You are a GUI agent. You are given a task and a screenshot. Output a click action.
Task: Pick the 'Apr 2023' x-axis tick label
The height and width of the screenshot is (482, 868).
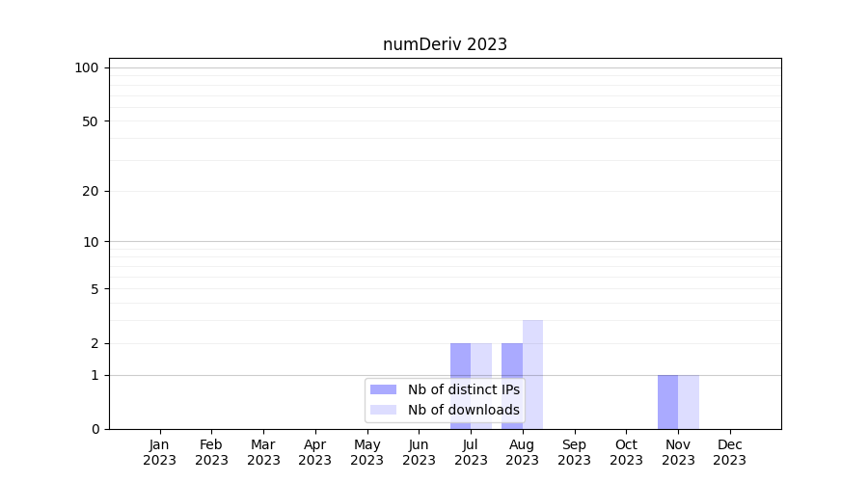pyautogui.click(x=315, y=452)
